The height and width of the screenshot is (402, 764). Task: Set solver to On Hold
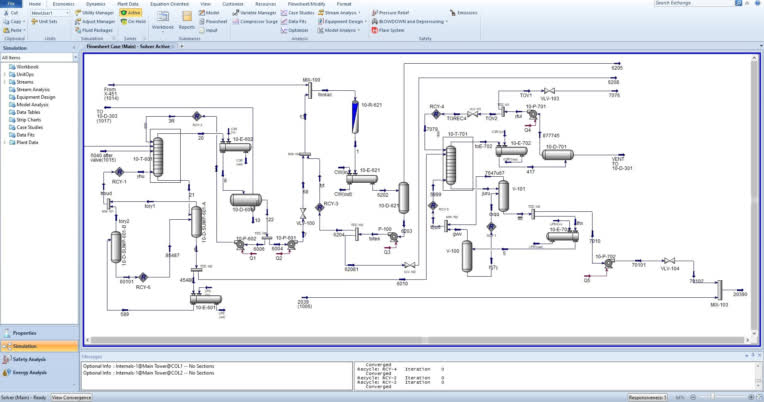(x=133, y=21)
